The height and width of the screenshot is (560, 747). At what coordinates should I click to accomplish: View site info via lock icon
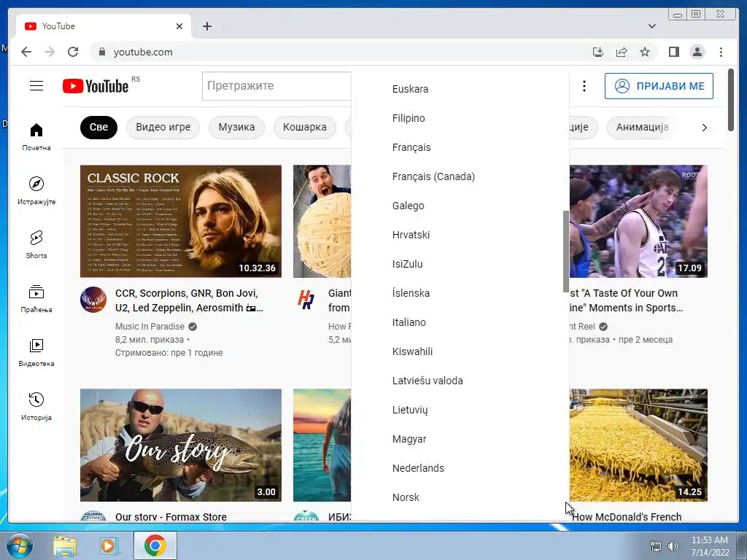[101, 52]
